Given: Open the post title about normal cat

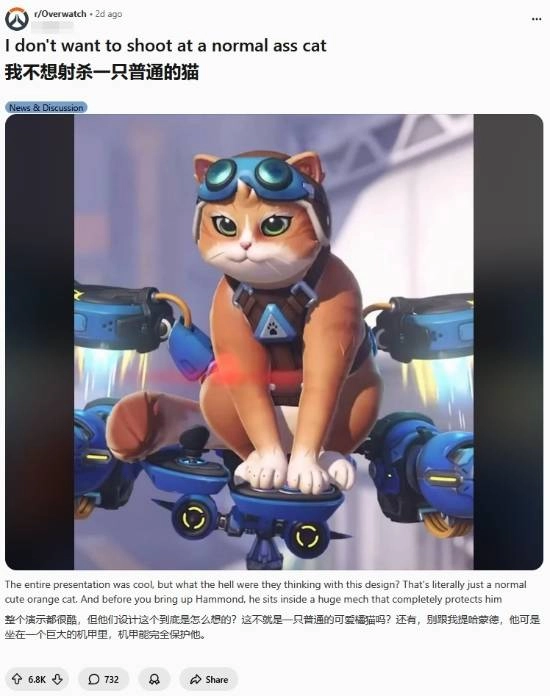Looking at the screenshot, I should [x=166, y=46].
